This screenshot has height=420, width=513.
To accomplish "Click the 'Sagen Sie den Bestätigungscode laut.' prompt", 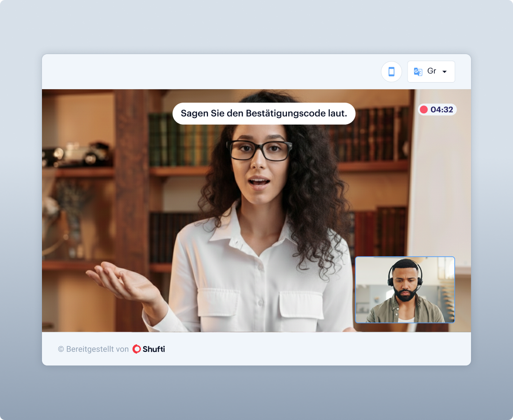I will click(x=263, y=113).
